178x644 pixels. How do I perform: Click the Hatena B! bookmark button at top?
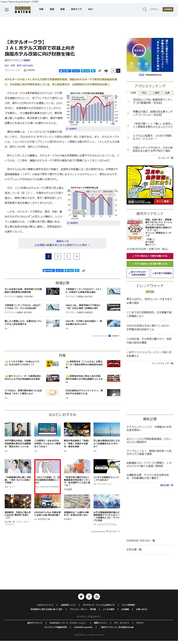pos(93,71)
